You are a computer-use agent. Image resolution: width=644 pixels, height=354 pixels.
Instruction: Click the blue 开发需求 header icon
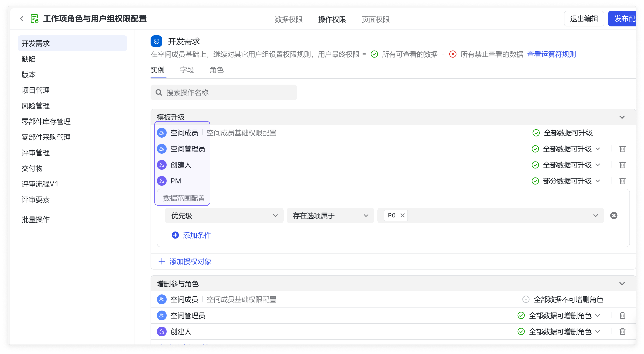pos(157,41)
